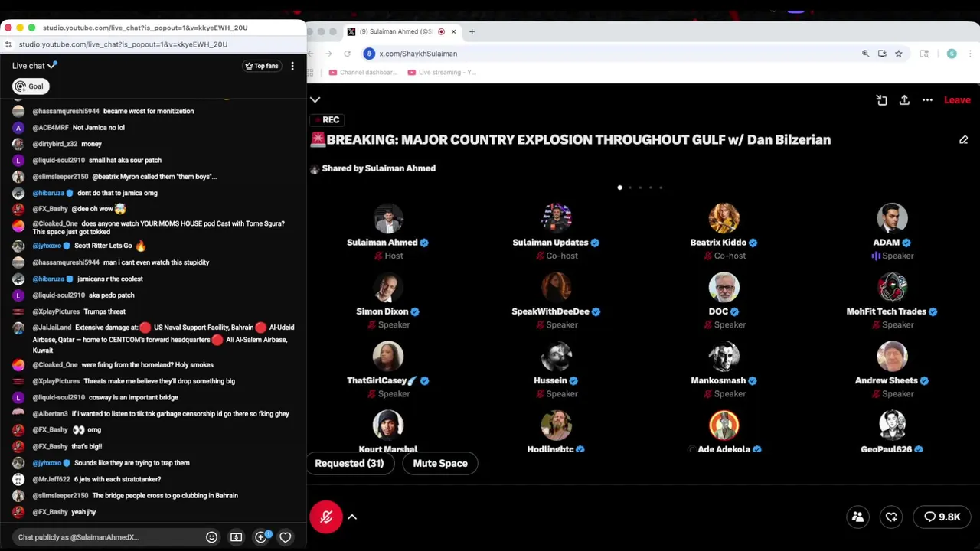Open the Top fans button in Live chat

[x=262, y=66]
